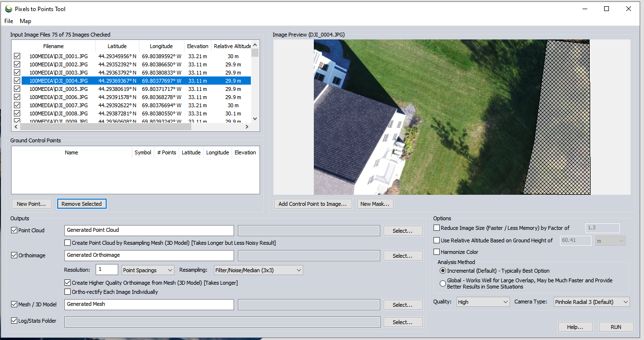Select the 100MEDIA\DJI_0007.JPG row

coord(132,105)
